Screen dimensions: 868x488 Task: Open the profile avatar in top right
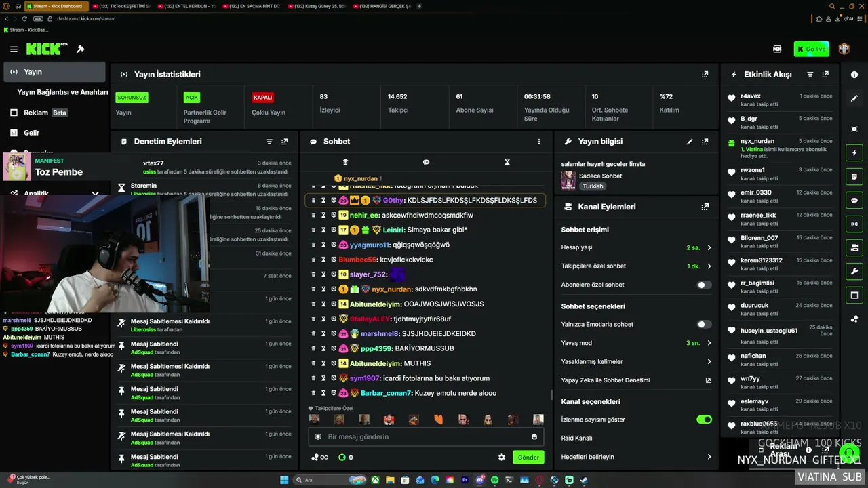(844, 49)
